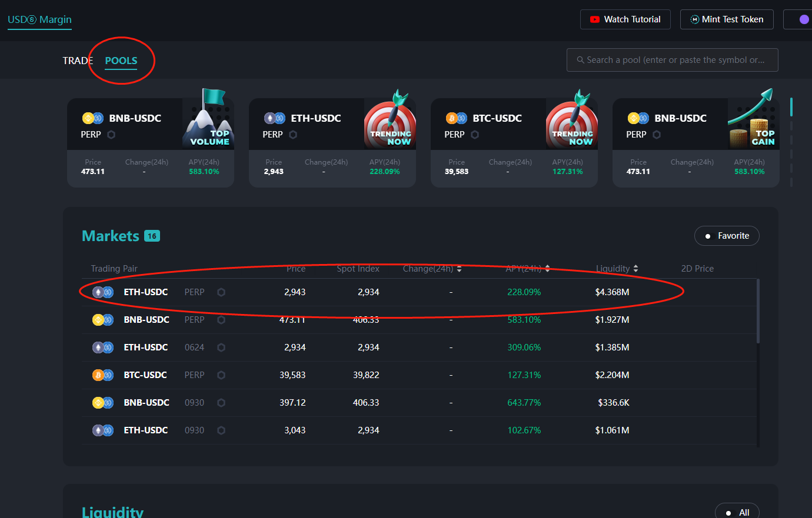Sort markets by APY(24h) column arrows
Screen dimensions: 812x518
(x=547, y=269)
